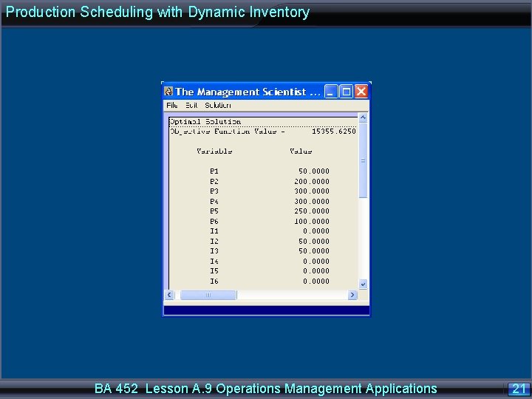The height and width of the screenshot is (399, 532).
Task: Click the P3 value 300.0000
Action: 312,191
